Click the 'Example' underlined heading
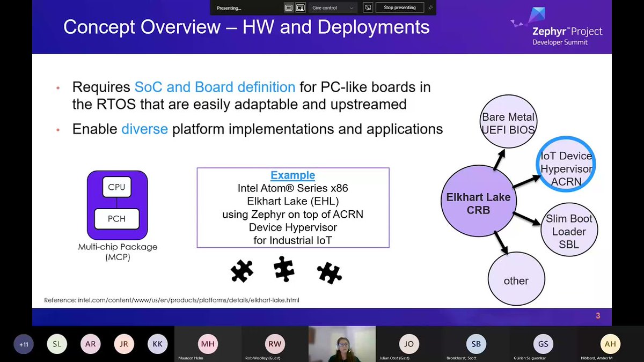Viewport: 644px width, 362px height. pyautogui.click(x=292, y=175)
